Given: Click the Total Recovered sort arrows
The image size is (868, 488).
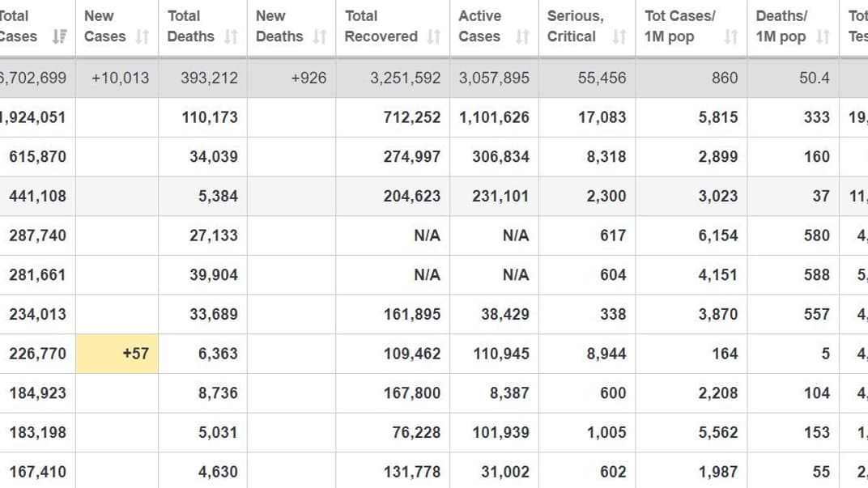Looking at the screenshot, I should 434,36.
